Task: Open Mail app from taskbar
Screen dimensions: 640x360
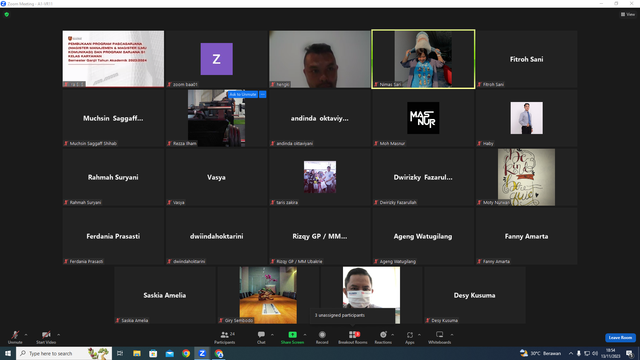Action: (x=169, y=353)
